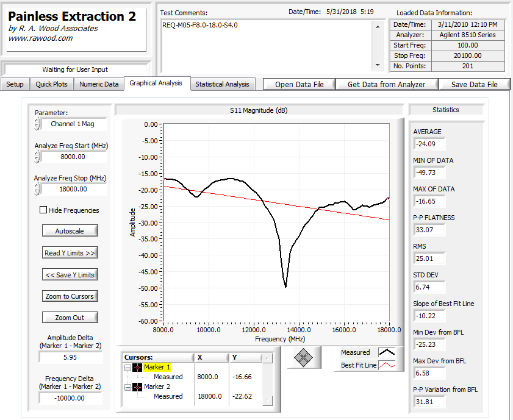Open the Setup tab
This screenshot has height=420, width=513.
point(15,84)
